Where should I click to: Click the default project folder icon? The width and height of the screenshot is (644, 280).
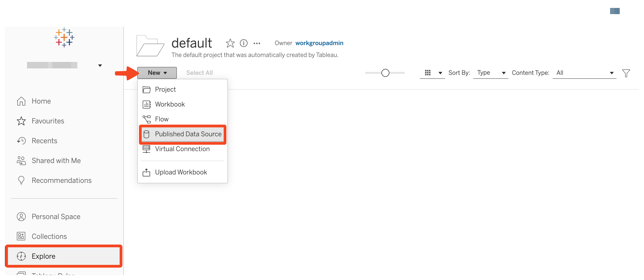click(x=150, y=46)
